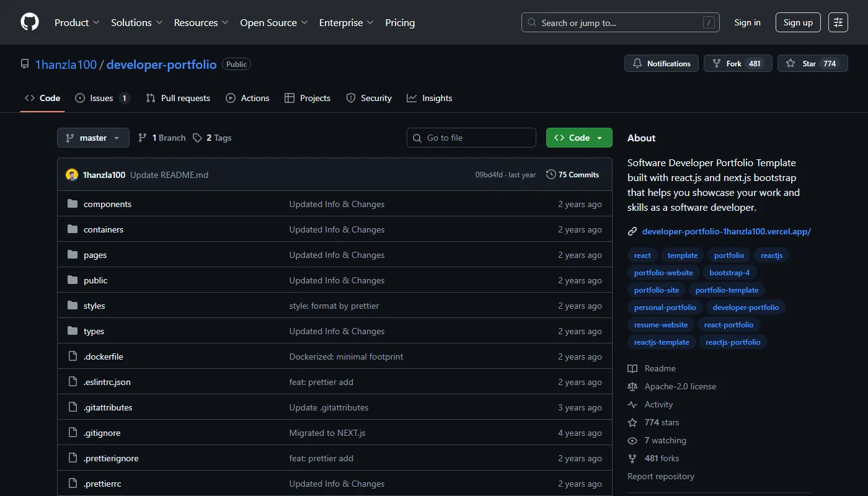Open the pages folder
868x496 pixels.
pos(95,255)
